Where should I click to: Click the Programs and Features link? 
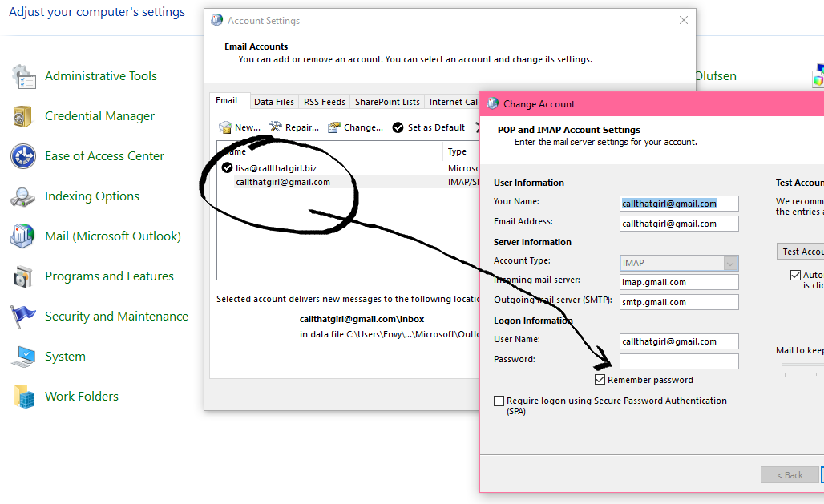109,276
